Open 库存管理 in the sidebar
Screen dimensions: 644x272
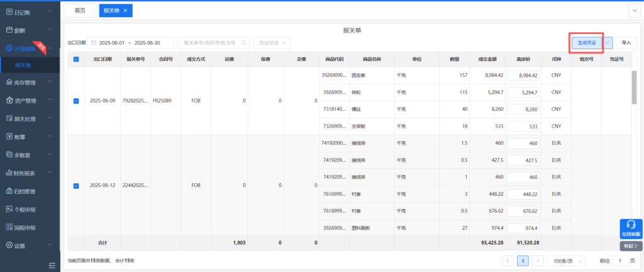(25, 82)
